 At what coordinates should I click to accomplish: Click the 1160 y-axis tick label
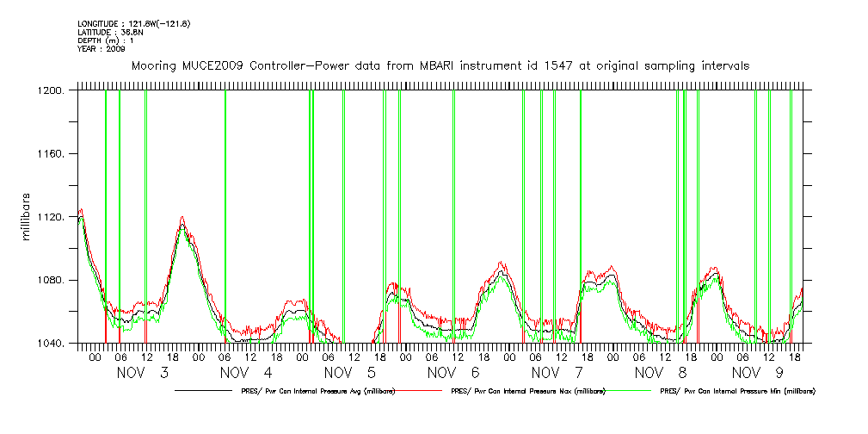coord(53,154)
